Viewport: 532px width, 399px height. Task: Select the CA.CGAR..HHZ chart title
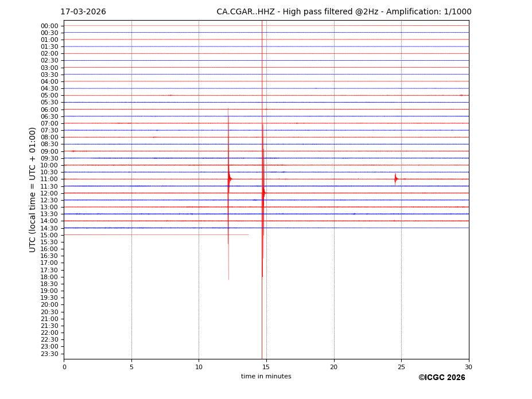(344, 12)
